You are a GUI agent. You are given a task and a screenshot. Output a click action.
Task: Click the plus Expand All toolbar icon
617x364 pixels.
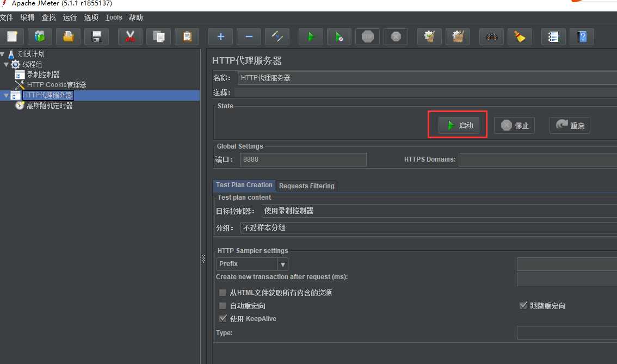220,36
